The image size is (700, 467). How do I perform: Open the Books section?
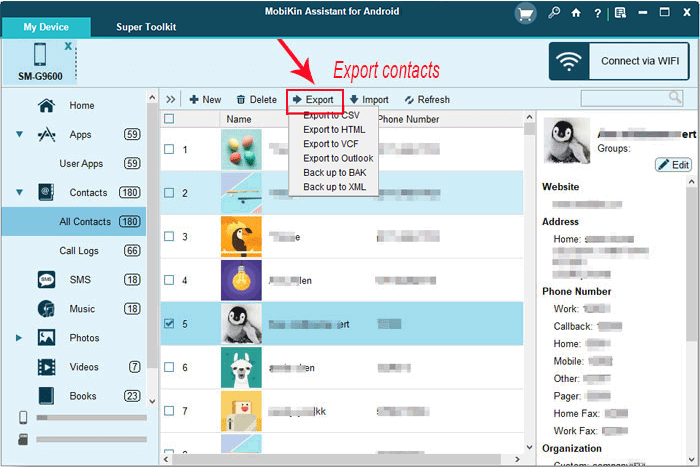83,396
